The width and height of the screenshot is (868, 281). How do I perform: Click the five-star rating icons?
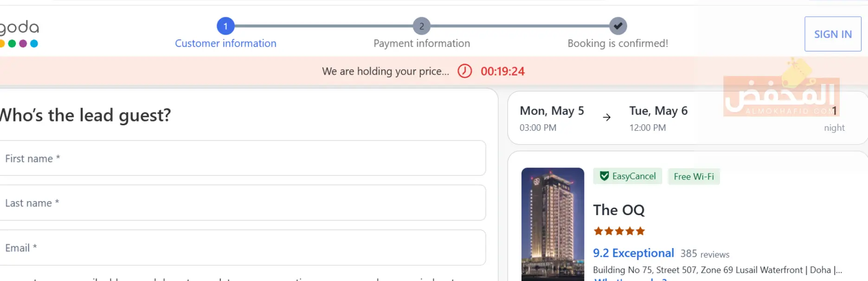(619, 231)
